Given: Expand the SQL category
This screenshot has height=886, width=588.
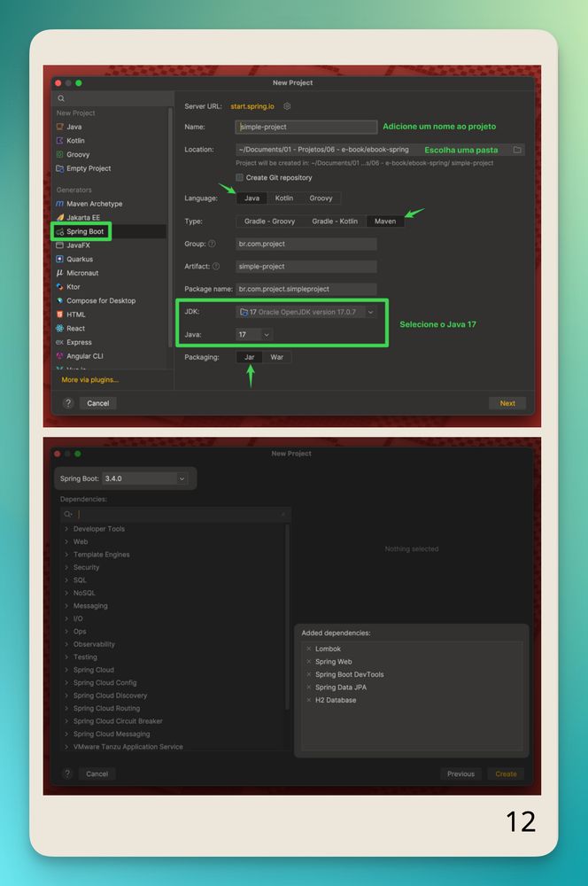Looking at the screenshot, I should pyautogui.click(x=66, y=580).
